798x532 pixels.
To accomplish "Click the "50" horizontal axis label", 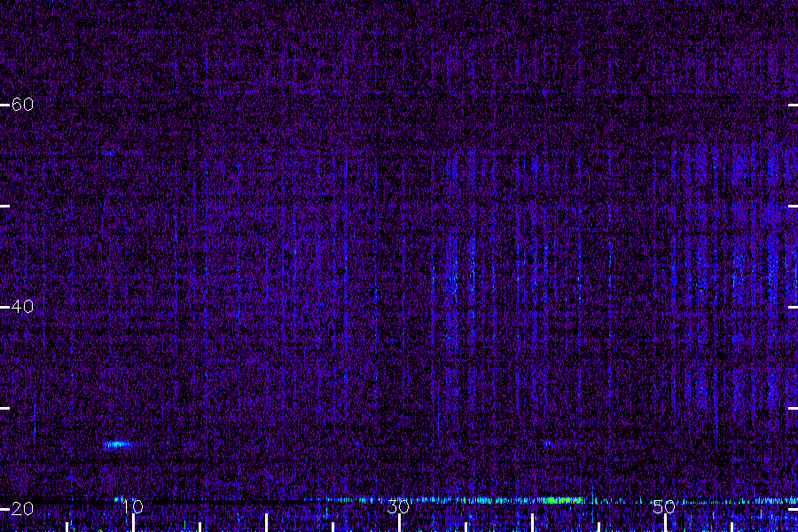I will [x=664, y=506].
